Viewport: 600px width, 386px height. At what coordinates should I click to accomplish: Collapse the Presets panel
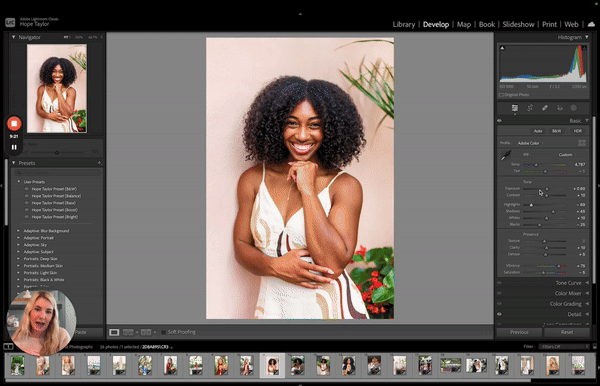point(14,163)
